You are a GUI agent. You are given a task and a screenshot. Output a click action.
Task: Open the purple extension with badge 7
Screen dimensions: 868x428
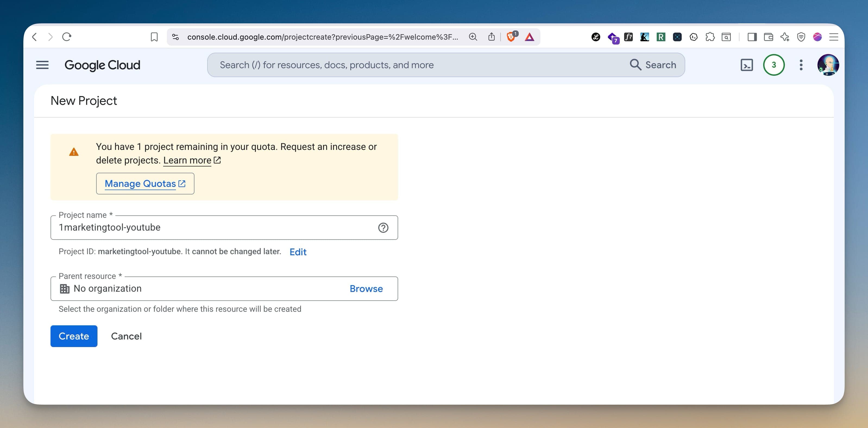coord(613,37)
